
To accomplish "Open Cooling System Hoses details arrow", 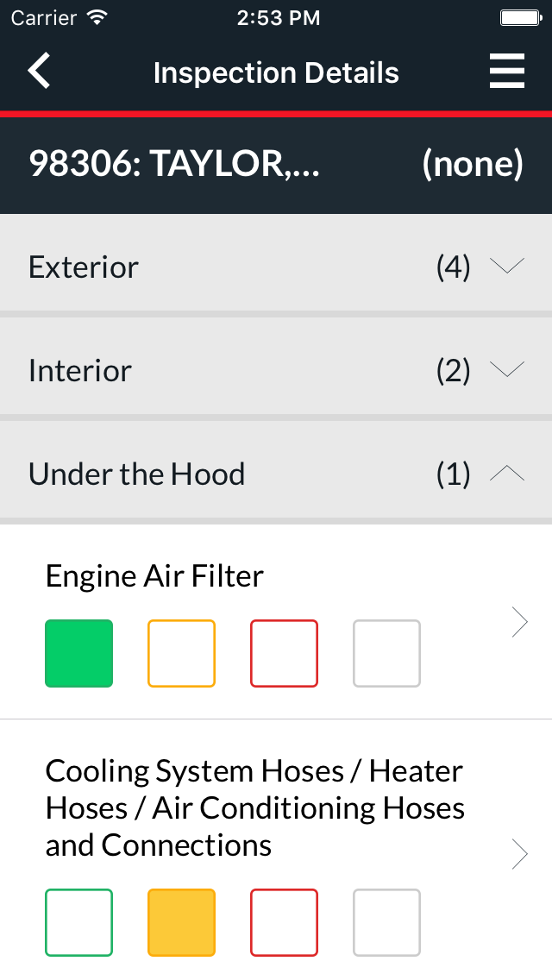I will click(519, 852).
